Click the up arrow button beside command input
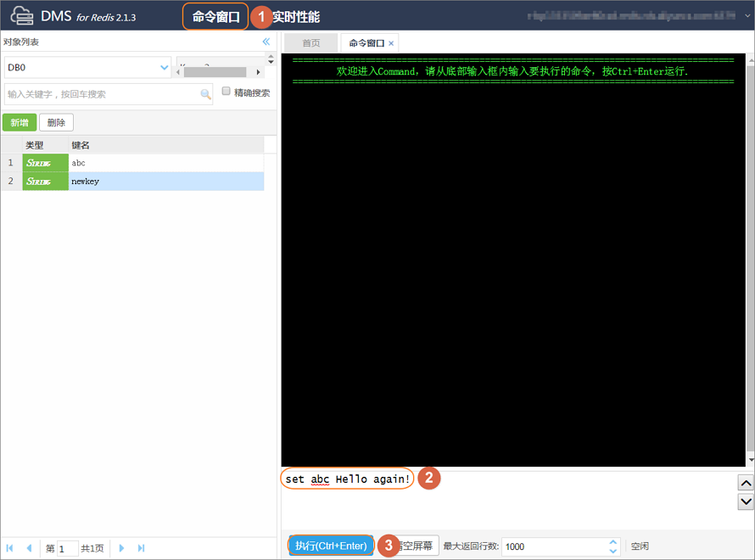This screenshot has width=755, height=560. pyautogui.click(x=746, y=483)
